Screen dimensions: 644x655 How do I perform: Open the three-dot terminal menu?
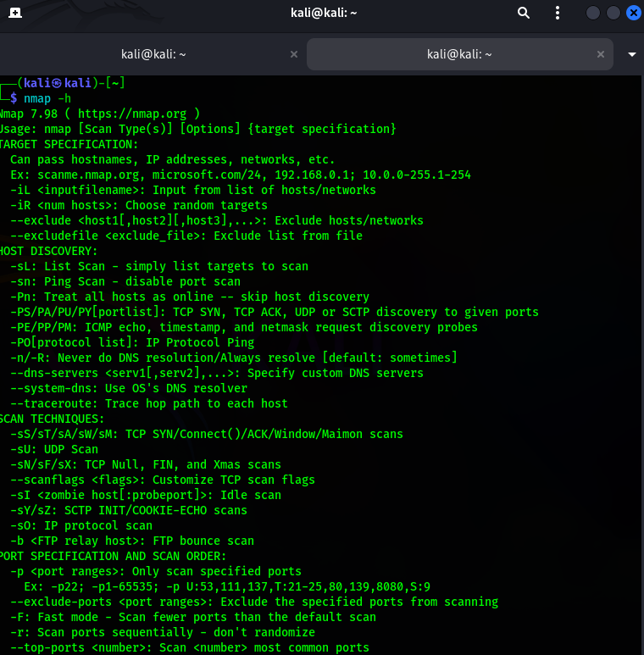[x=558, y=14]
